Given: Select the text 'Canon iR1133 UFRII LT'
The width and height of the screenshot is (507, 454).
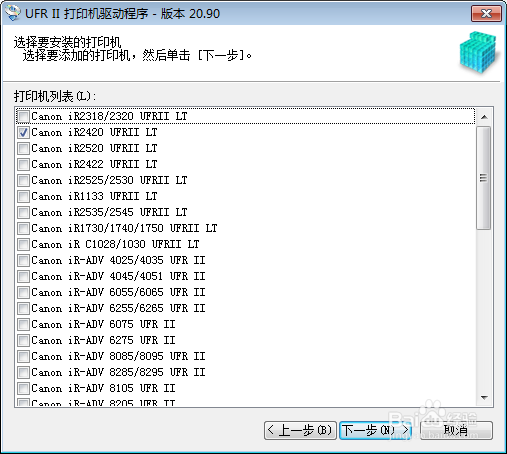Looking at the screenshot, I should 94,196.
